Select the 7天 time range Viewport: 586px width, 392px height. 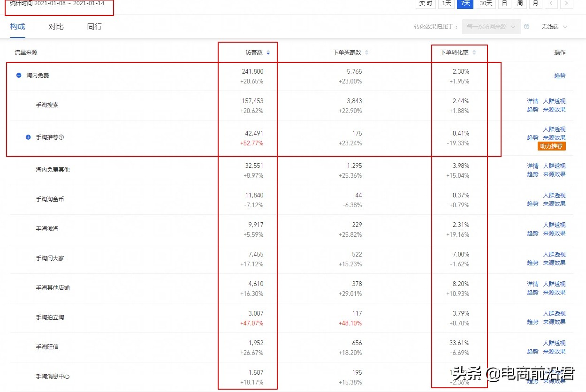464,3
